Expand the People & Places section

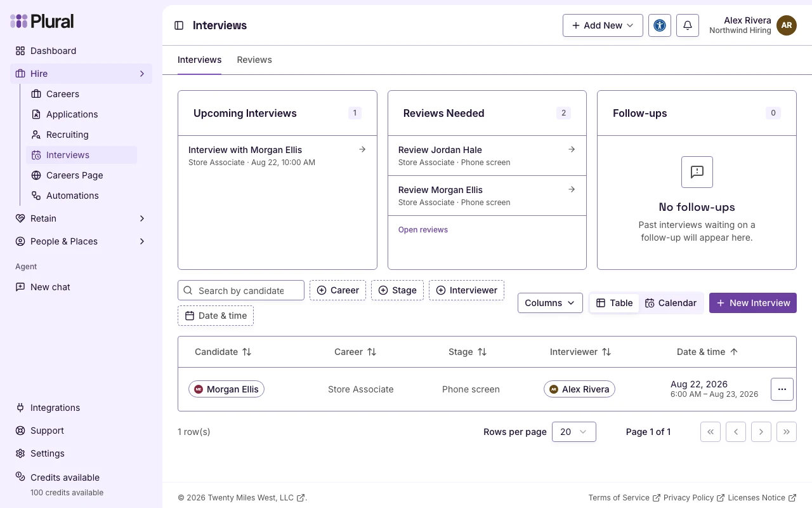click(x=81, y=241)
